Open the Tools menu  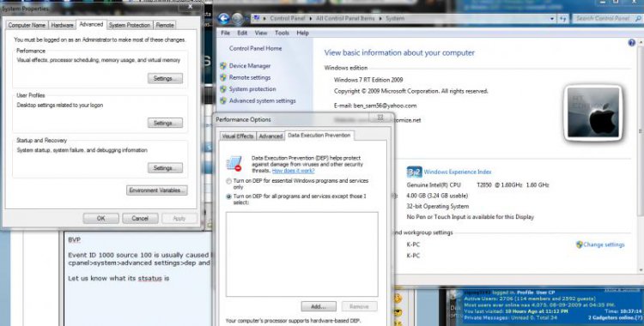click(282, 33)
